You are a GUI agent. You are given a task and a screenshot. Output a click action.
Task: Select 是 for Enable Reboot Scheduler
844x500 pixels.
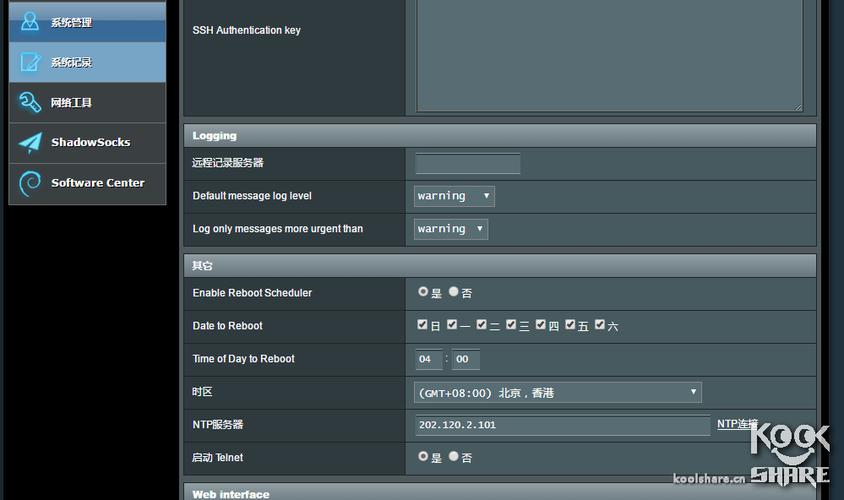[x=423, y=292]
